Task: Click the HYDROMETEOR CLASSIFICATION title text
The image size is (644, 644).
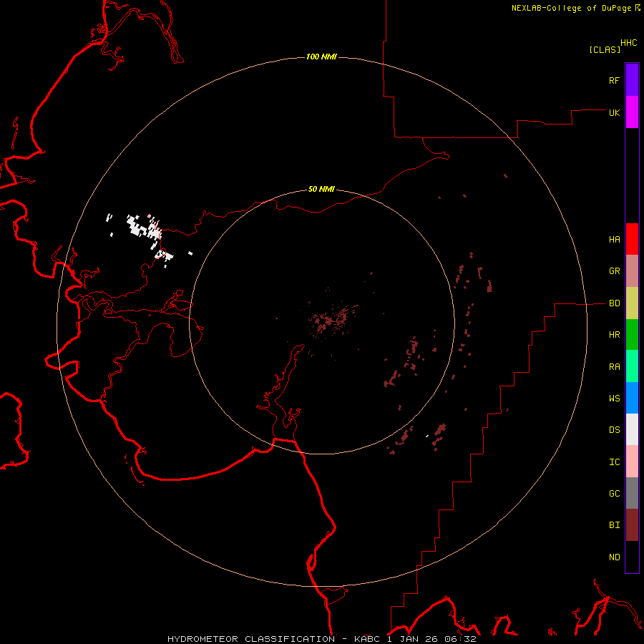Action: (251, 639)
